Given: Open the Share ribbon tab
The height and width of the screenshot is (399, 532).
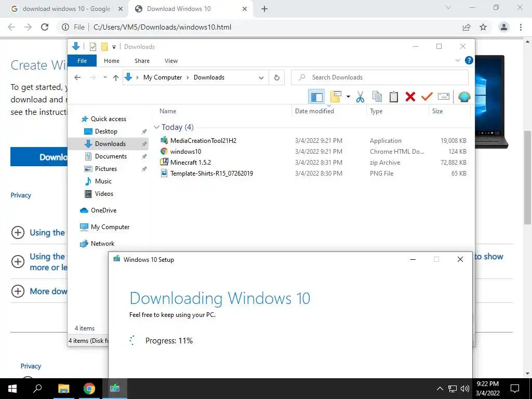Looking at the screenshot, I should tap(142, 61).
